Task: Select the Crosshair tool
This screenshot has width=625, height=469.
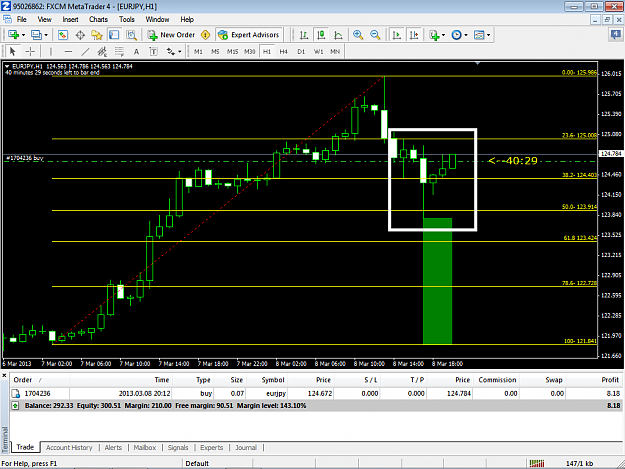Action: tap(30, 51)
